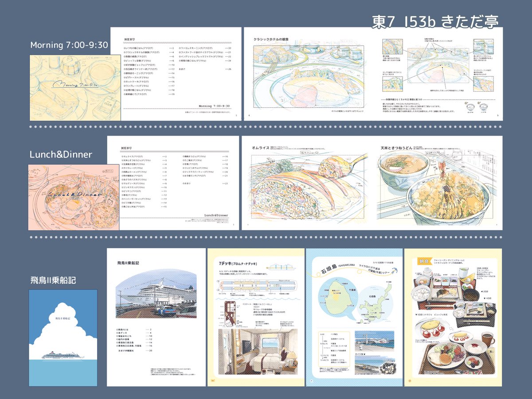Click the cruise ship photo on contents page
The width and height of the screenshot is (532, 399).
pyautogui.click(x=156, y=293)
